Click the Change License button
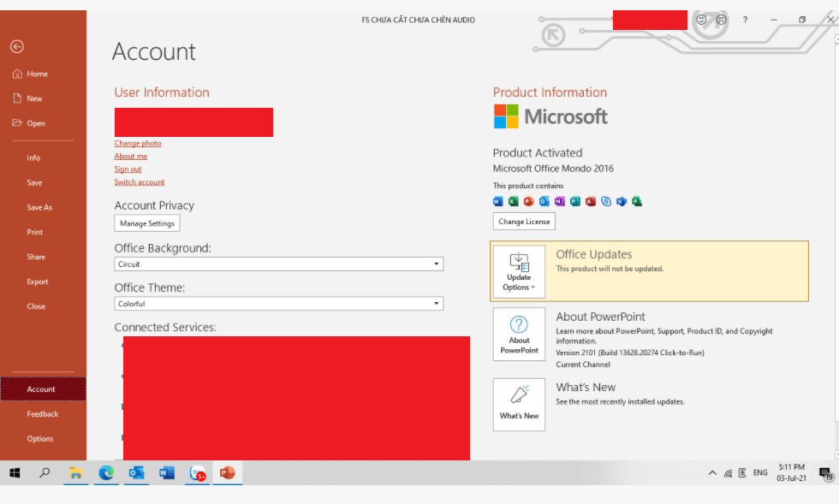839x504 pixels. click(524, 221)
